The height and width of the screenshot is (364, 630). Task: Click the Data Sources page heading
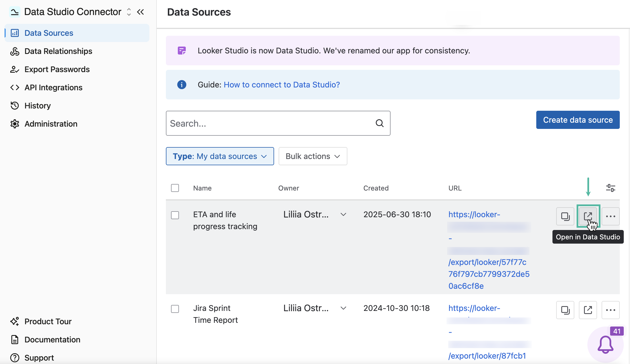coord(199,12)
